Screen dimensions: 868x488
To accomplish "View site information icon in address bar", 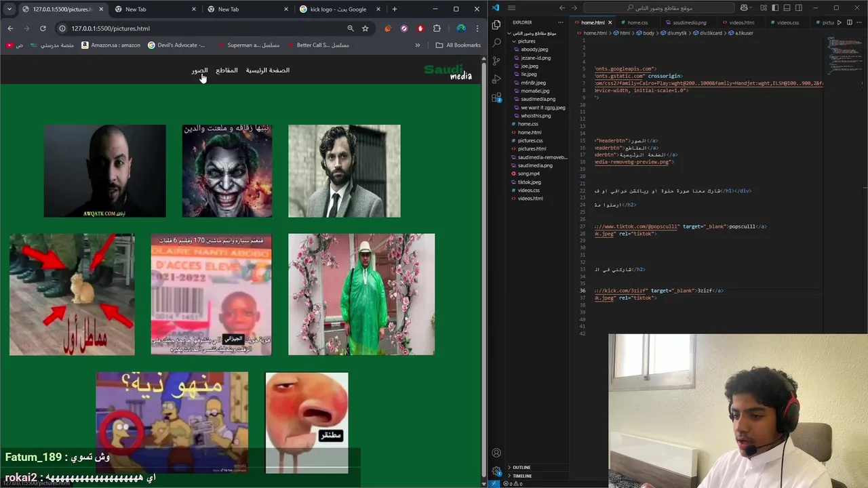I will tap(62, 28).
